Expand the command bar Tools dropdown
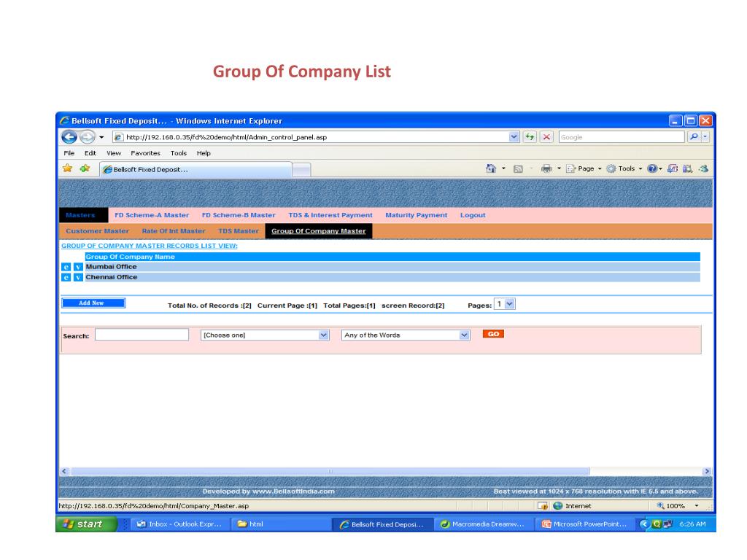This screenshot has width=747, height=560. [x=640, y=168]
